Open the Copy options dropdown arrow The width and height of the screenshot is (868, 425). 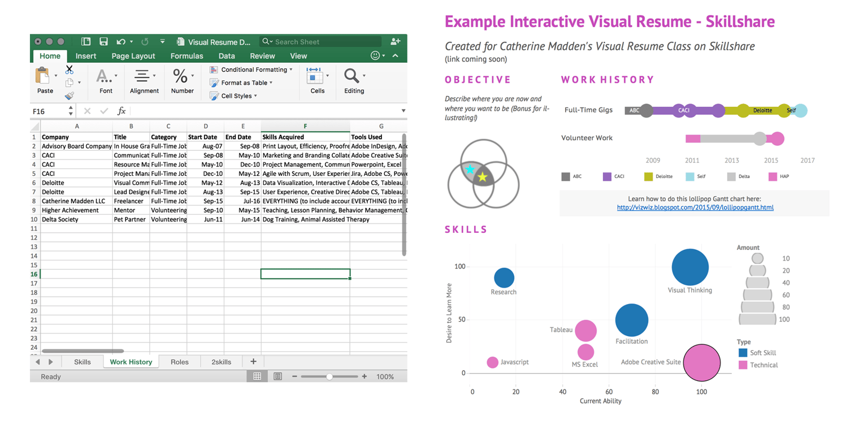pos(79,83)
